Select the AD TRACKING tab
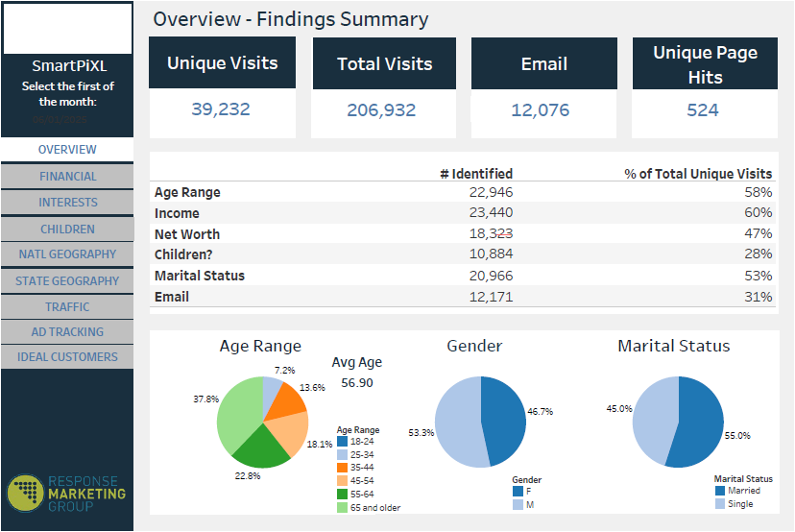The image size is (795, 532). coord(67,332)
